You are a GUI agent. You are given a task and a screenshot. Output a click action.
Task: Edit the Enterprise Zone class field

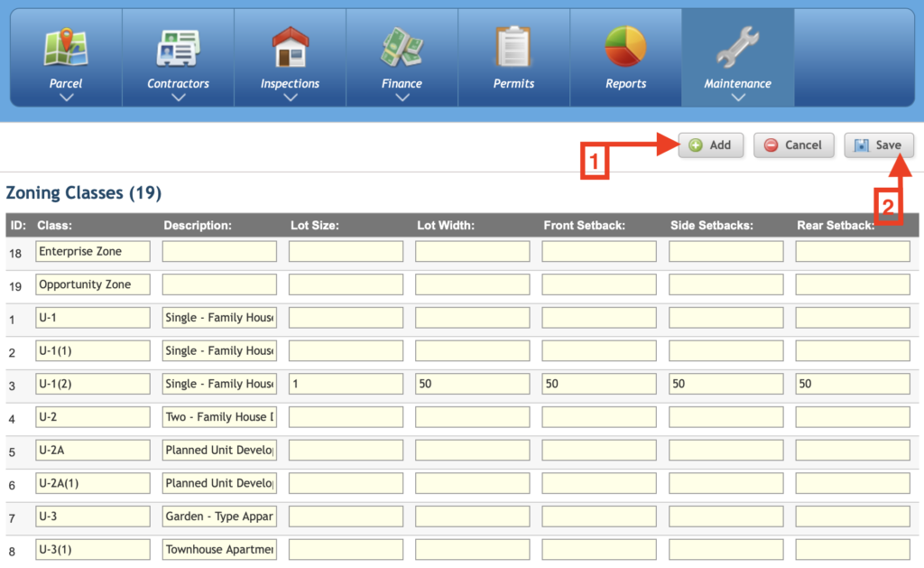click(93, 251)
